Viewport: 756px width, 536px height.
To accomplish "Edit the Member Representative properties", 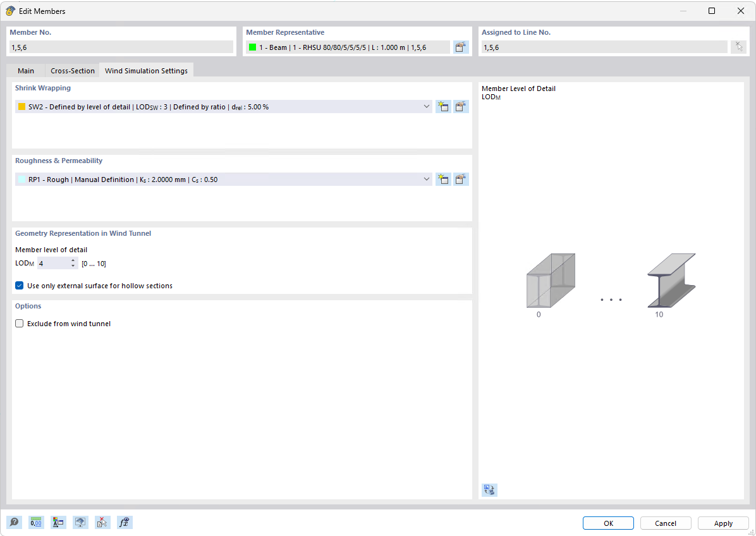I will 461,46.
